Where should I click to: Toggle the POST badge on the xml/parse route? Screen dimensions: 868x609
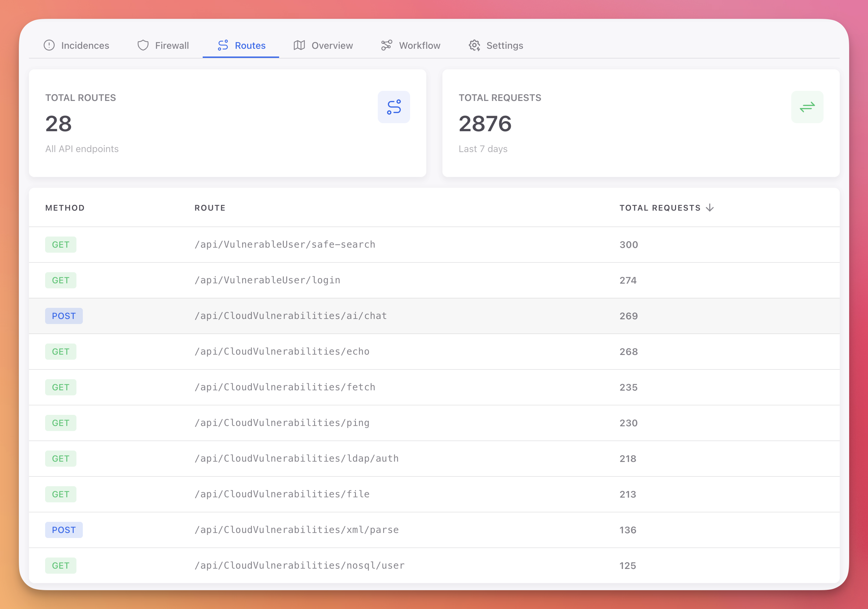[64, 530]
